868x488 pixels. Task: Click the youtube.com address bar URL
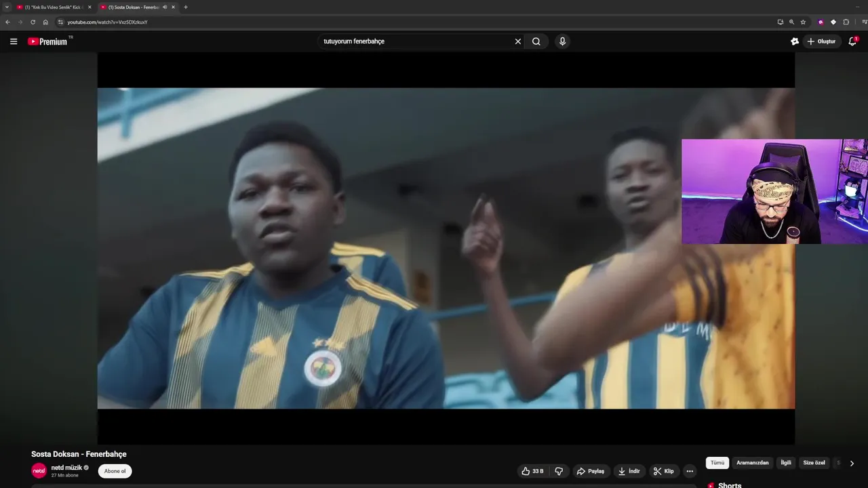[x=107, y=22]
